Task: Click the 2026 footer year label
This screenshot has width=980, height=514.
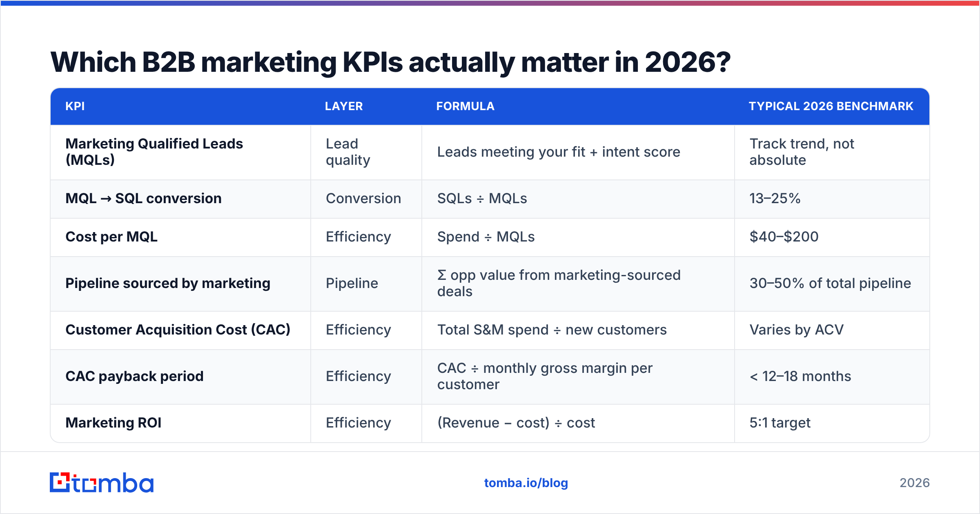Action: (x=915, y=483)
